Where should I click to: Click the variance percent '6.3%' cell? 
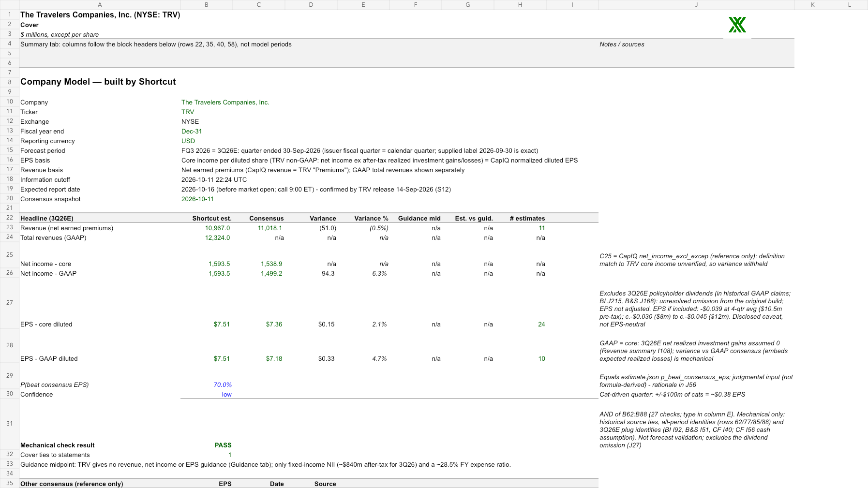(379, 273)
